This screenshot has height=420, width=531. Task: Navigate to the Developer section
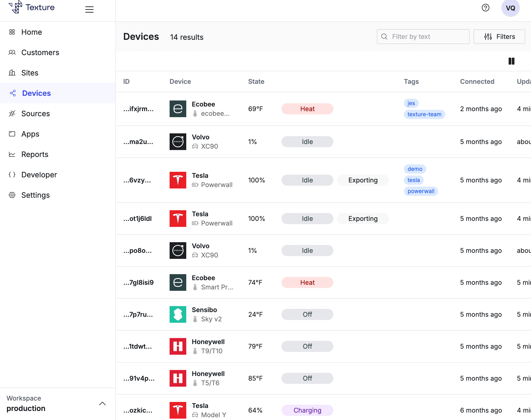coord(39,175)
